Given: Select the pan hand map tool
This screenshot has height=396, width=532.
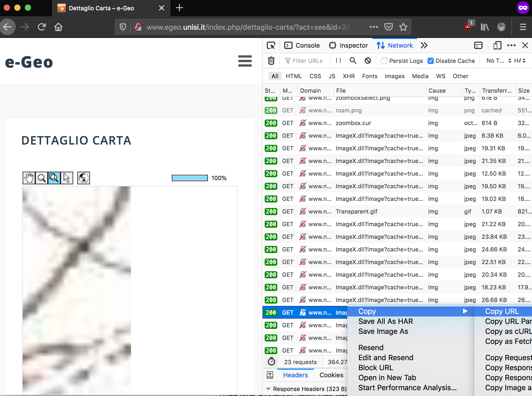Looking at the screenshot, I should [x=29, y=178].
